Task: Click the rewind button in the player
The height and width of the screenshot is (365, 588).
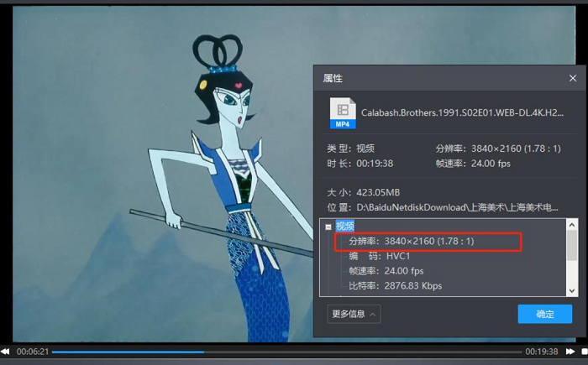Action: point(5,352)
